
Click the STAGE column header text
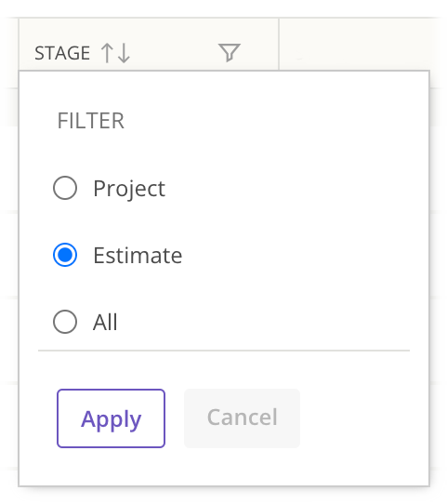pos(62,53)
